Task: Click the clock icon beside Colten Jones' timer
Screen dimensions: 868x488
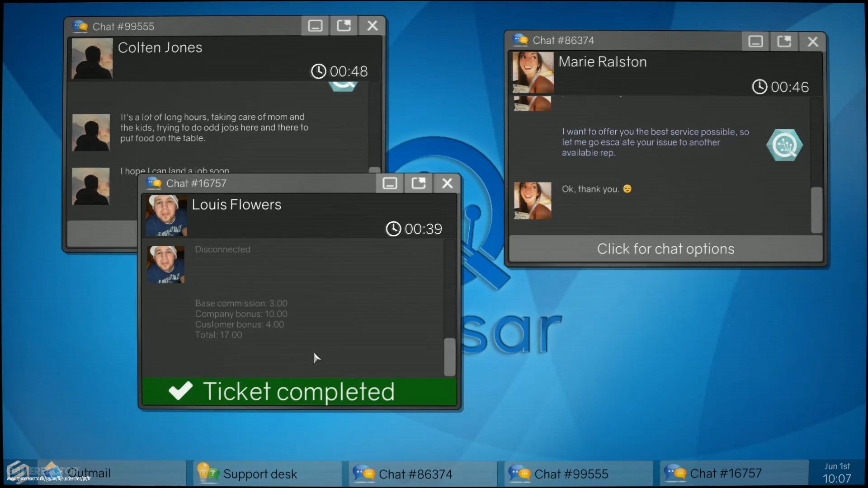Action: coord(320,71)
